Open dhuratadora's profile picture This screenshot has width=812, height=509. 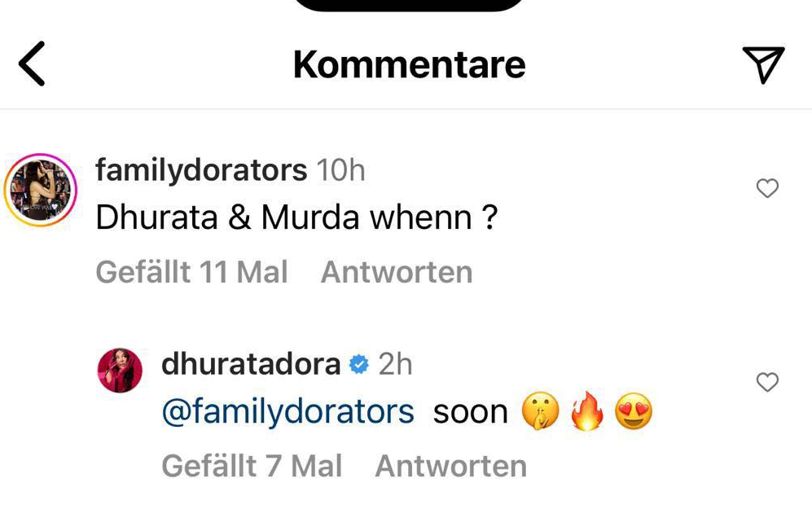pyautogui.click(x=120, y=371)
